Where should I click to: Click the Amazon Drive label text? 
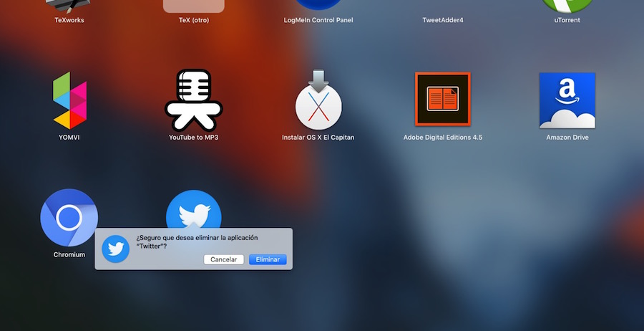(567, 137)
